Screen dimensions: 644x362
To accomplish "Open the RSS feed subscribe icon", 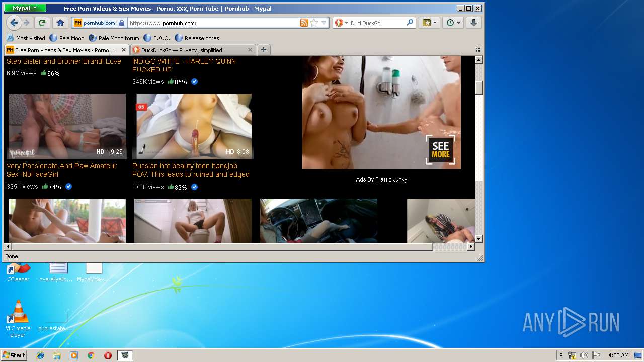I will pyautogui.click(x=304, y=23).
